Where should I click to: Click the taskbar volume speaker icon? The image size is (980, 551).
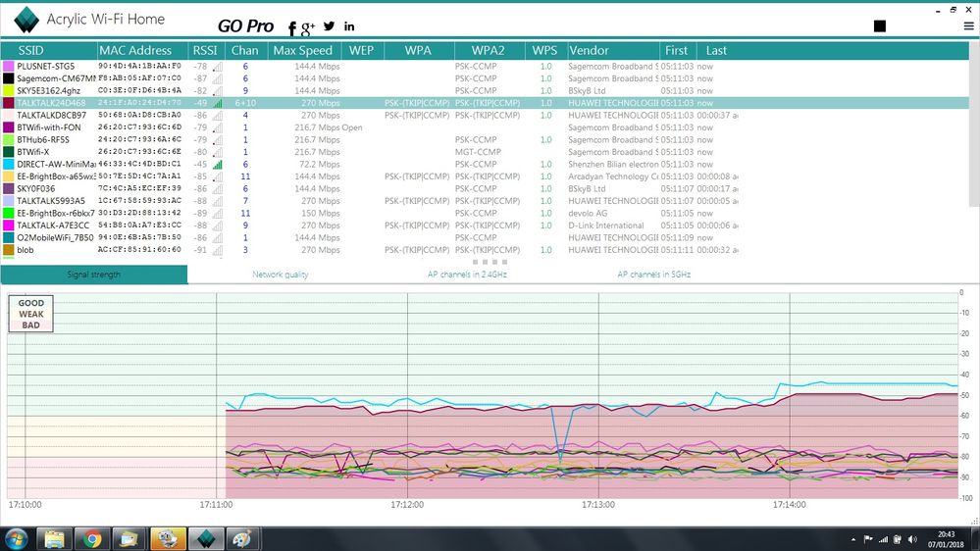(x=913, y=538)
